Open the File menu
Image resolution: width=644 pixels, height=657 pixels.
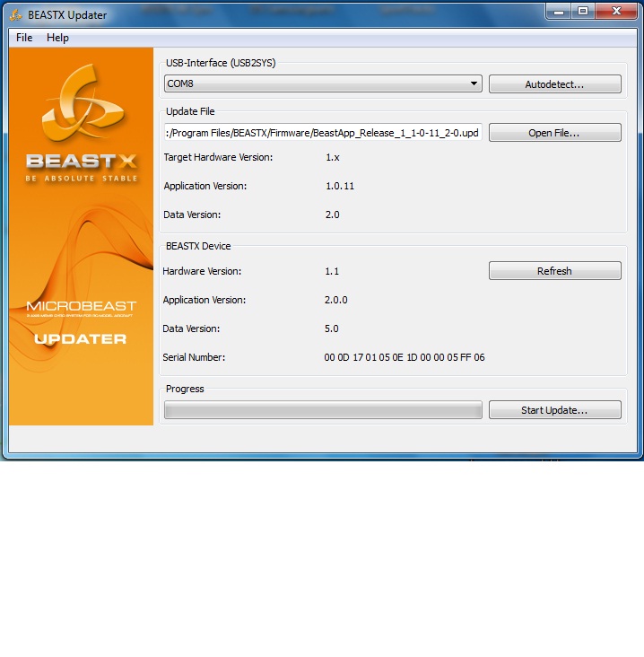tap(24, 38)
